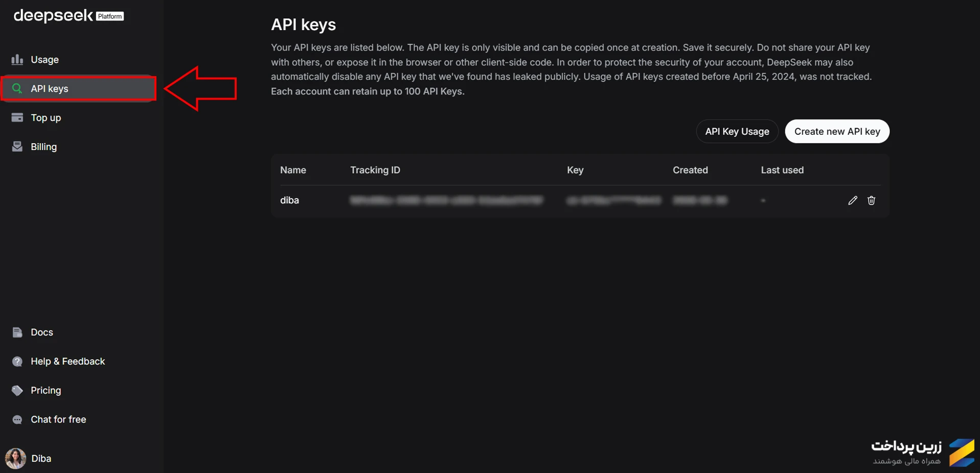Click the Docs document icon

(x=17, y=332)
